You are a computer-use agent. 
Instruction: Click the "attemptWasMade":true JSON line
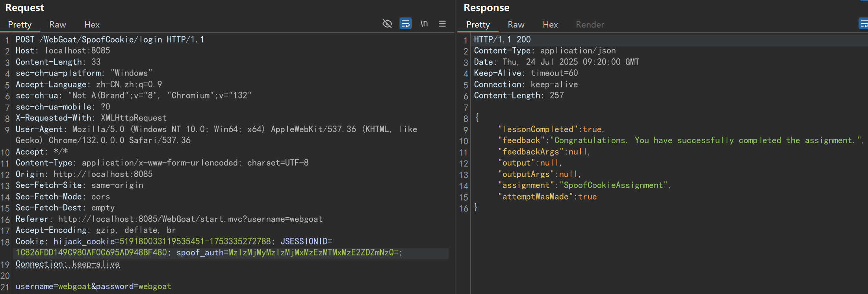click(547, 196)
